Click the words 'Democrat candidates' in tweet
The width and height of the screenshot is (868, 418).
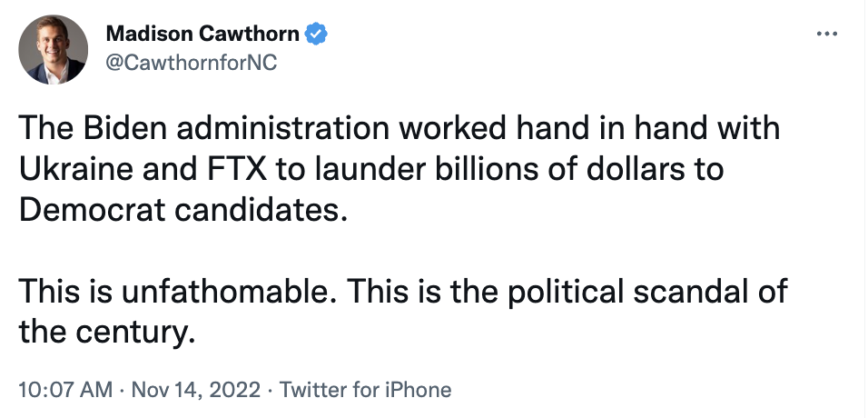(185, 211)
